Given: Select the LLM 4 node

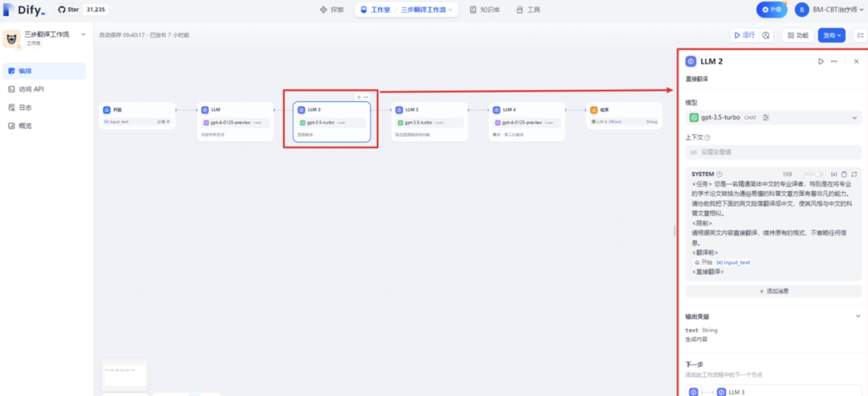Looking at the screenshot, I should tap(526, 121).
